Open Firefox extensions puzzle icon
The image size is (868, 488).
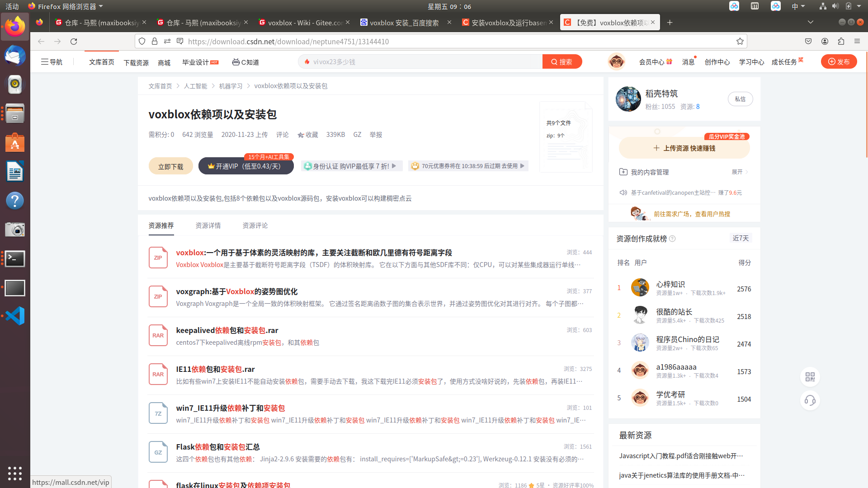tap(841, 41)
